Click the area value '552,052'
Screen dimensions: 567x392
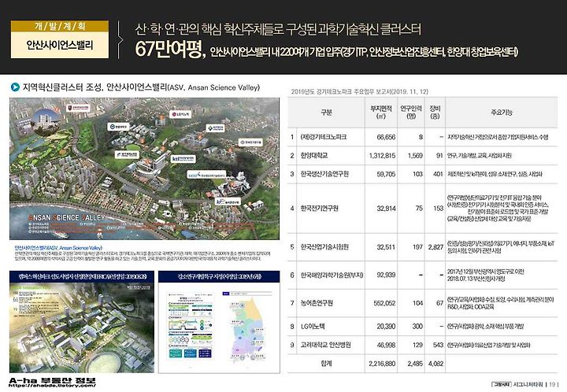384,303
